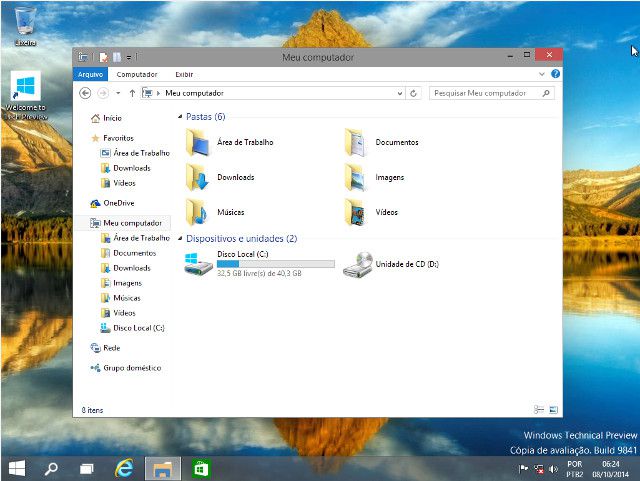Open quick access toolbar customize dropdown

pyautogui.click(x=128, y=57)
